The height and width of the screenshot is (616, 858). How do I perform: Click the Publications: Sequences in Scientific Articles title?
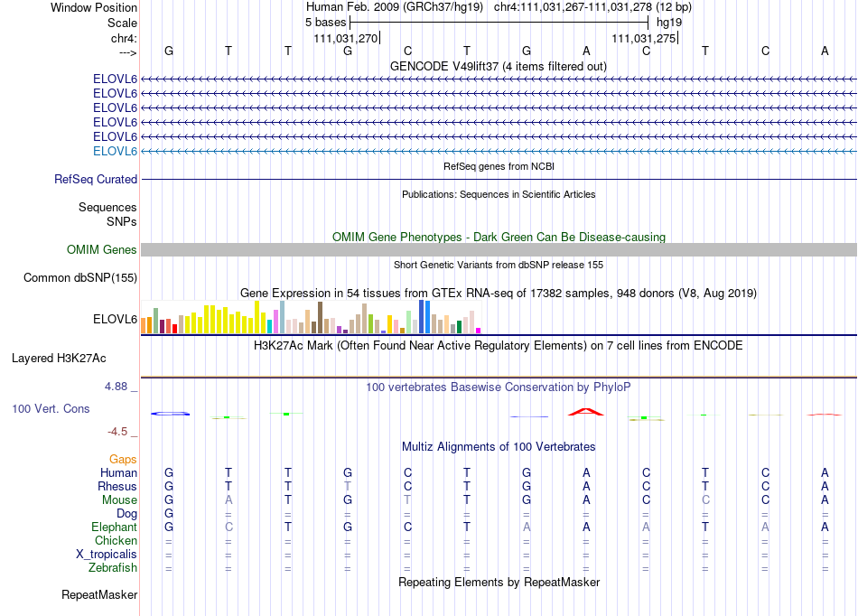pyautogui.click(x=499, y=194)
